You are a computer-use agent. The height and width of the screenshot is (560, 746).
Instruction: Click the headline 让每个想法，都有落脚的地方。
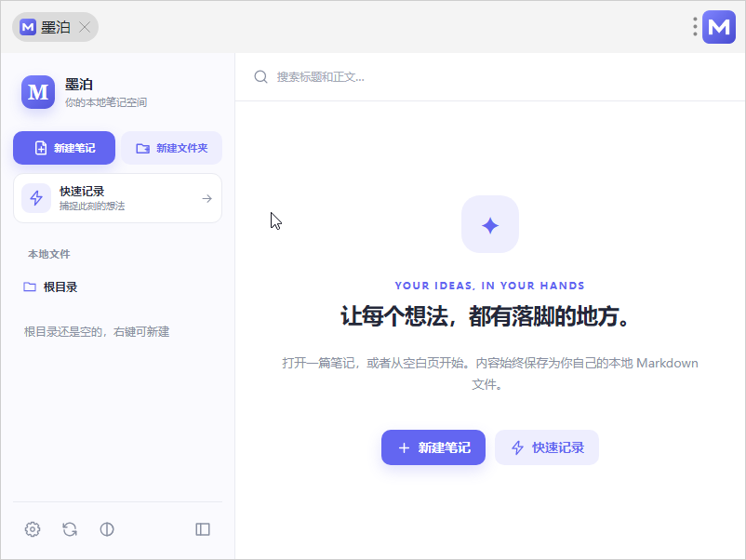coord(486,316)
